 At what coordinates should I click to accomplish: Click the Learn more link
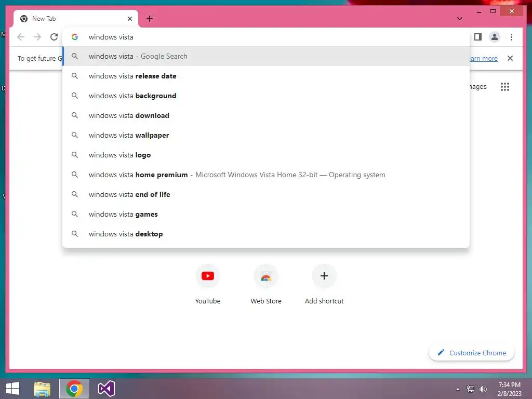[x=484, y=58]
